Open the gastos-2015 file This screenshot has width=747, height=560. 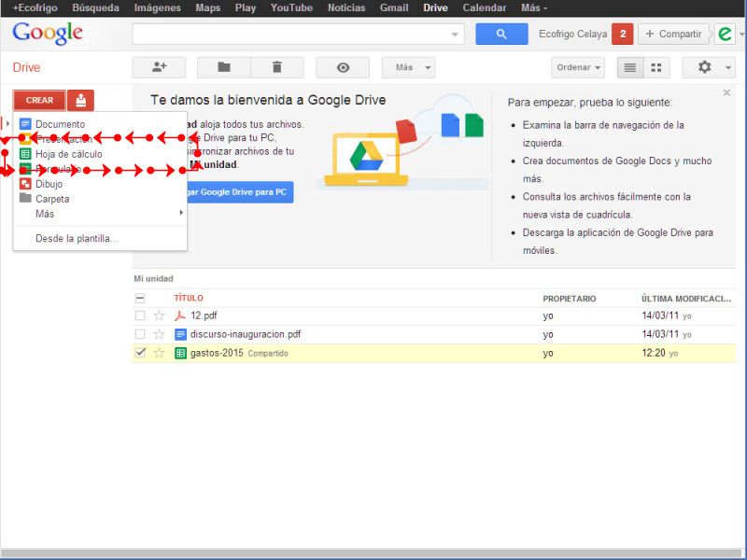tap(217, 353)
